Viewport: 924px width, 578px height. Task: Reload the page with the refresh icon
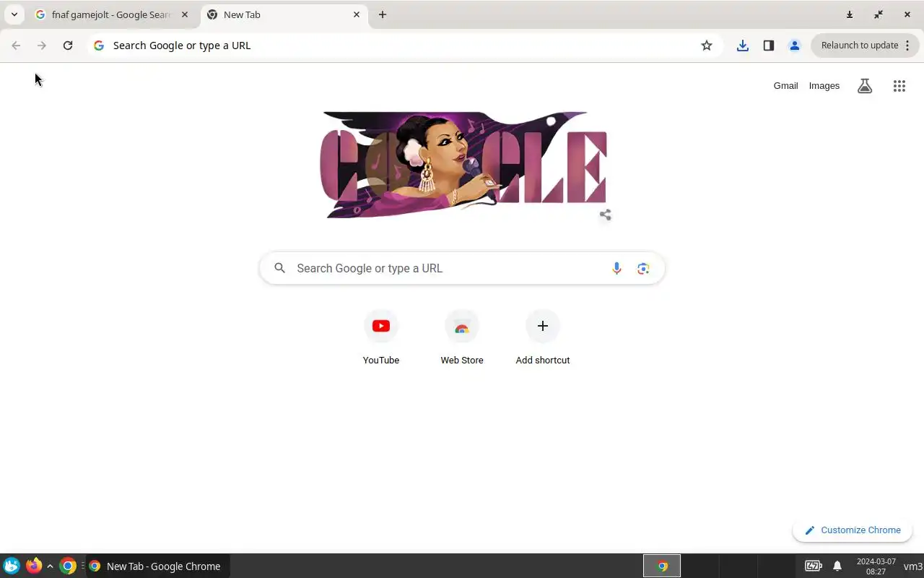coord(68,46)
